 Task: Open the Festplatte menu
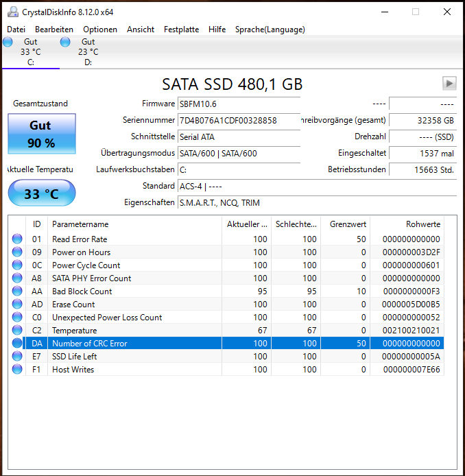(182, 29)
